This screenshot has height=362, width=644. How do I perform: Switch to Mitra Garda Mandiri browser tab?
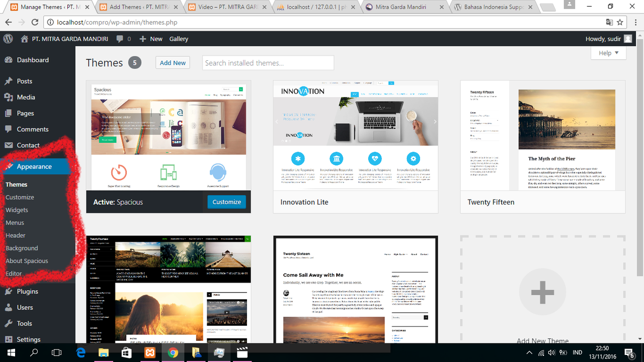pyautogui.click(x=405, y=7)
